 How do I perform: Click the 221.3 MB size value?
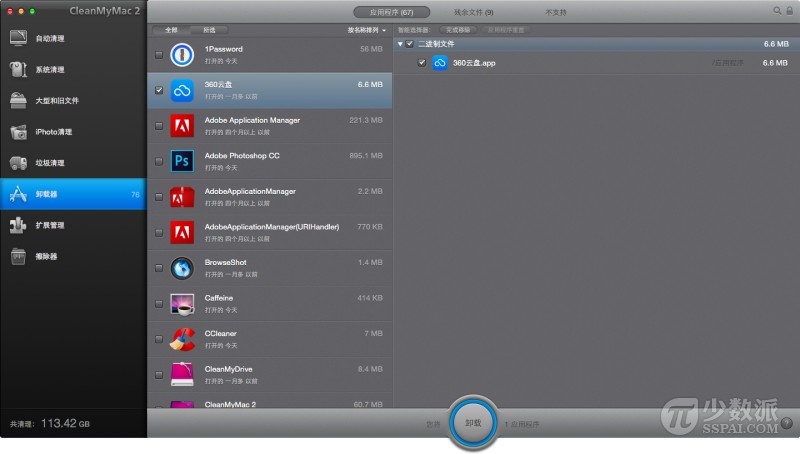(x=366, y=120)
